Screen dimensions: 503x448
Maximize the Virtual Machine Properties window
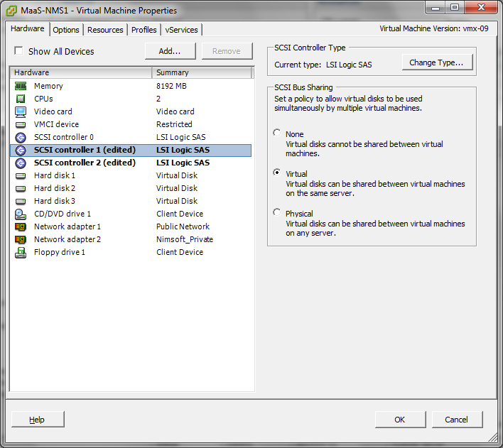coord(455,8)
